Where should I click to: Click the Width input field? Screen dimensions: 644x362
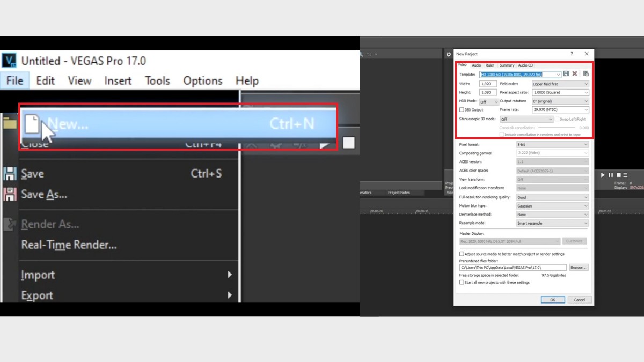coord(488,84)
